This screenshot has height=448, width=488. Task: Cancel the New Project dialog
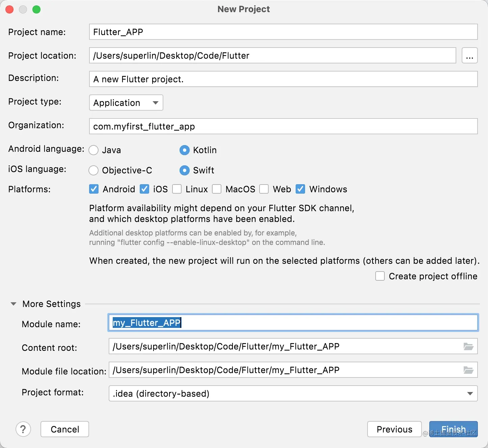click(65, 429)
